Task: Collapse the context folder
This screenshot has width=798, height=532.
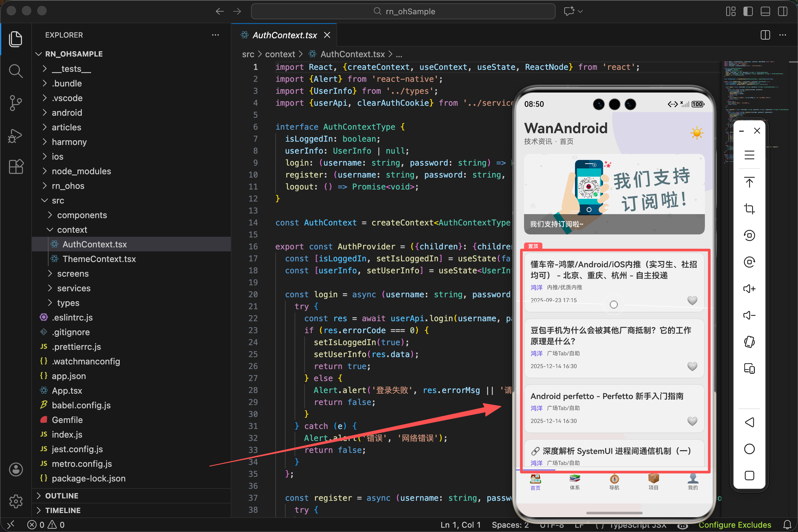Action: 72,230
